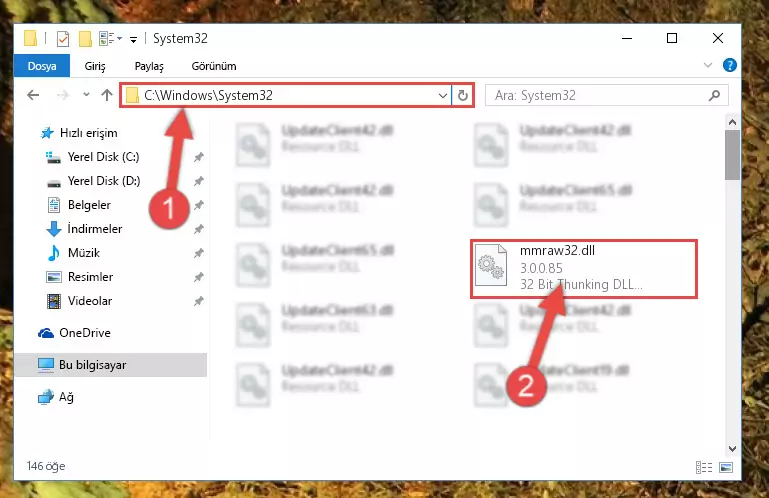
Task: Click the search magnifier icon
Action: tap(714, 95)
